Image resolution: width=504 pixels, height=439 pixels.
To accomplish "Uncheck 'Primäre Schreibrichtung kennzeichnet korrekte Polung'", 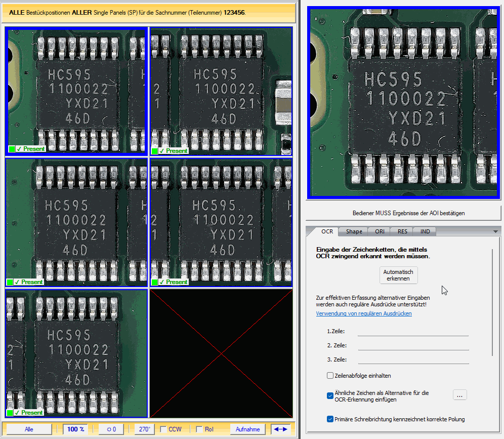I will (x=330, y=419).
